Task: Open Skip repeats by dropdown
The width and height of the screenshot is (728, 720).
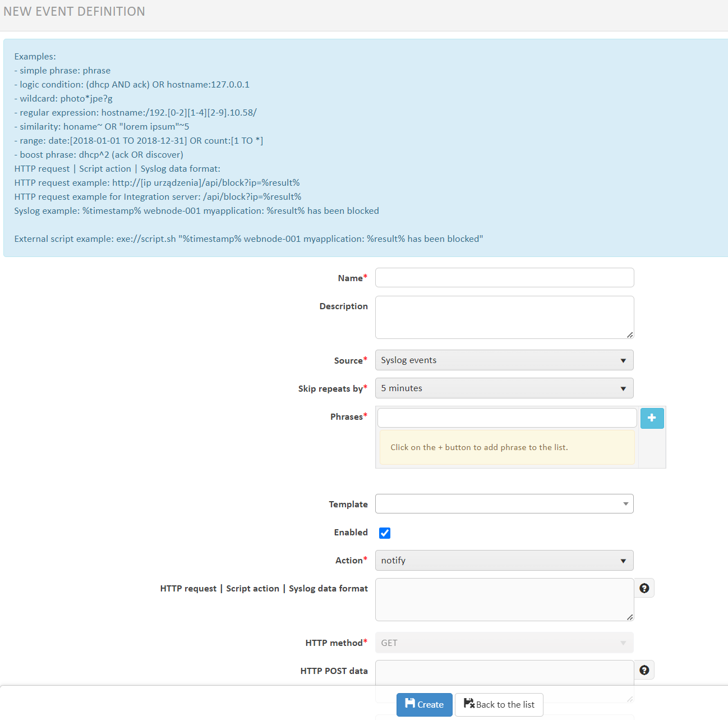Action: [x=504, y=388]
